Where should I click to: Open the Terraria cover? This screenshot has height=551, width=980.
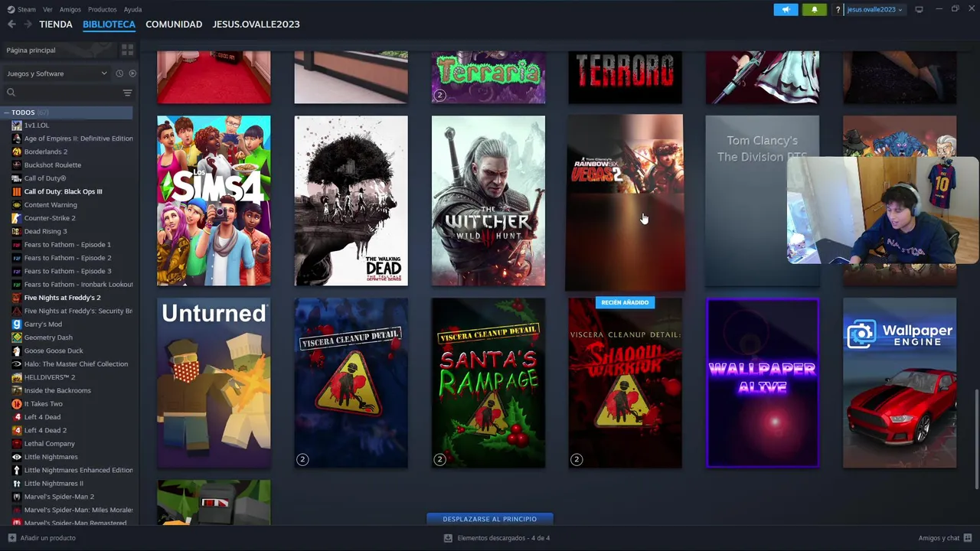click(488, 77)
